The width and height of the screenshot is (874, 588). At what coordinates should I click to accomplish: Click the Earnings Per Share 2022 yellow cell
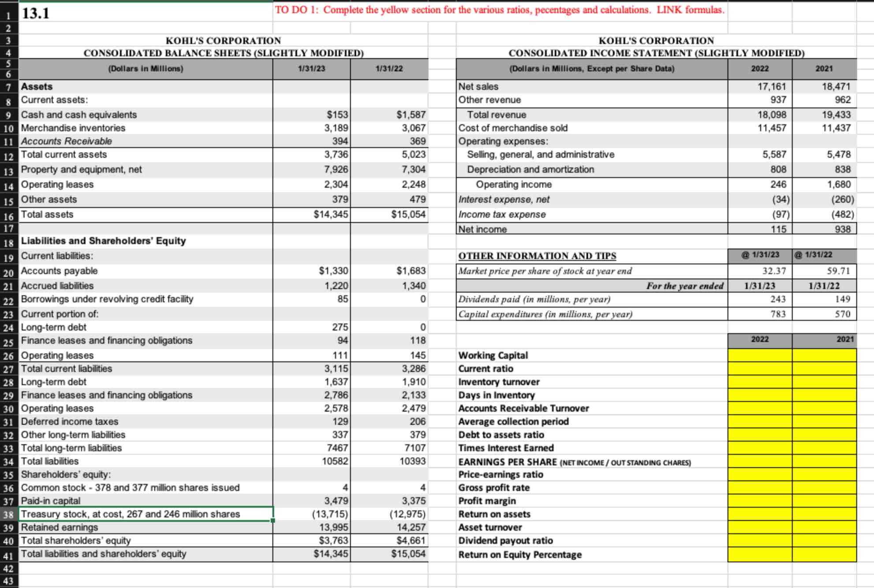[x=759, y=462]
